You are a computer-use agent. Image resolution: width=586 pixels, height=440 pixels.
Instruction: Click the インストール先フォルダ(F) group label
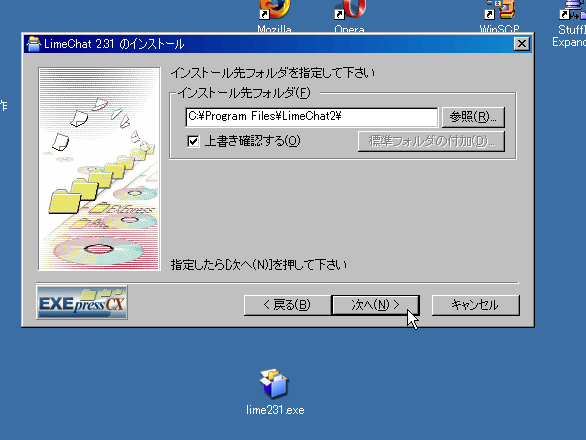coord(244,93)
